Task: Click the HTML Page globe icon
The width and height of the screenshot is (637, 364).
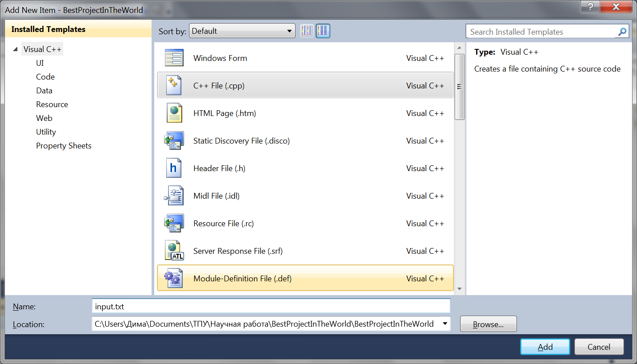Action: (174, 113)
